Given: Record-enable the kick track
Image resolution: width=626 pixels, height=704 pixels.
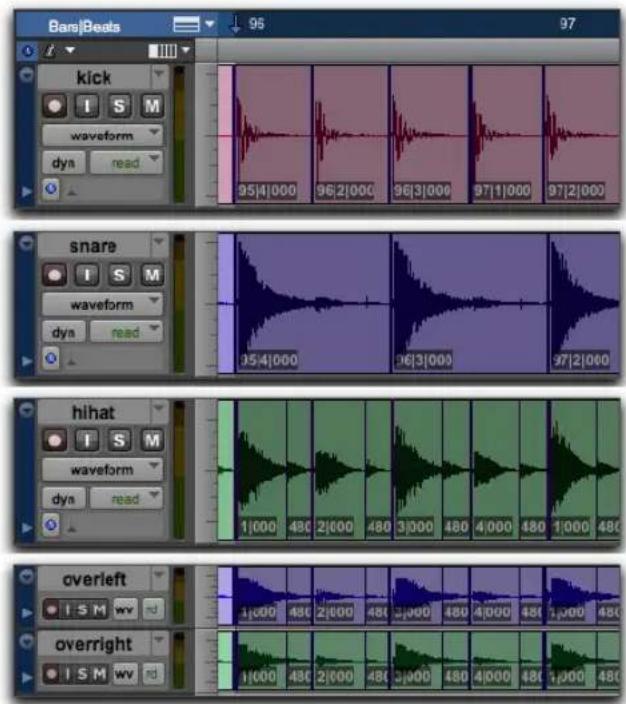Looking at the screenshot, I should coord(55,106).
